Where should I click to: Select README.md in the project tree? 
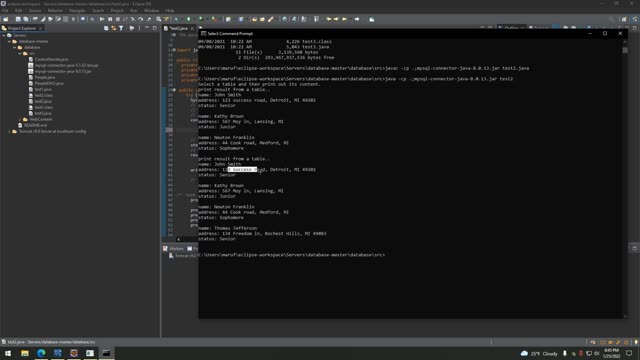[x=35, y=125]
